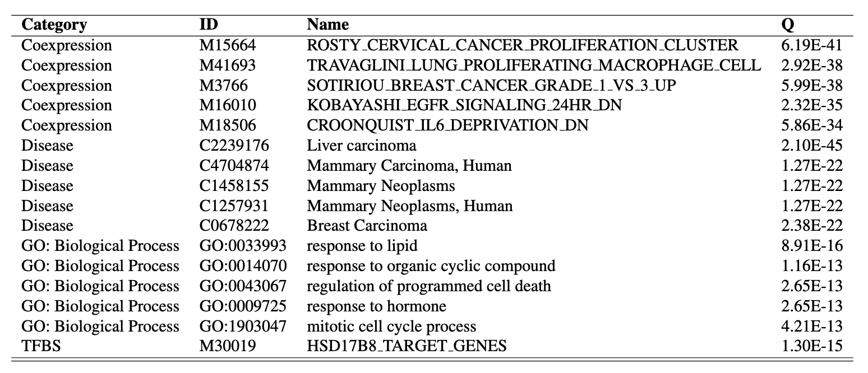
Task: Select the Mammary Neoplasms, Human name cell
Action: tap(409, 206)
